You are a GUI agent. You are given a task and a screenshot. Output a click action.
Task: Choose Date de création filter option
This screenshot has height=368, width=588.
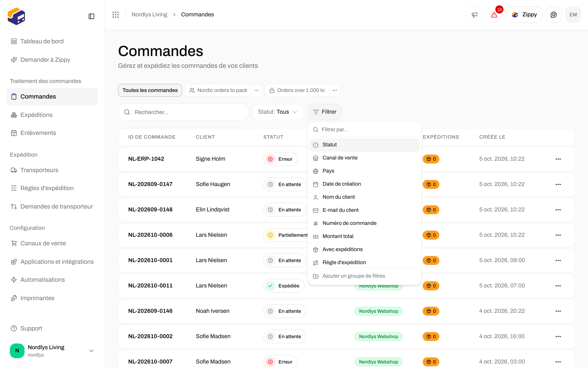coord(364,184)
